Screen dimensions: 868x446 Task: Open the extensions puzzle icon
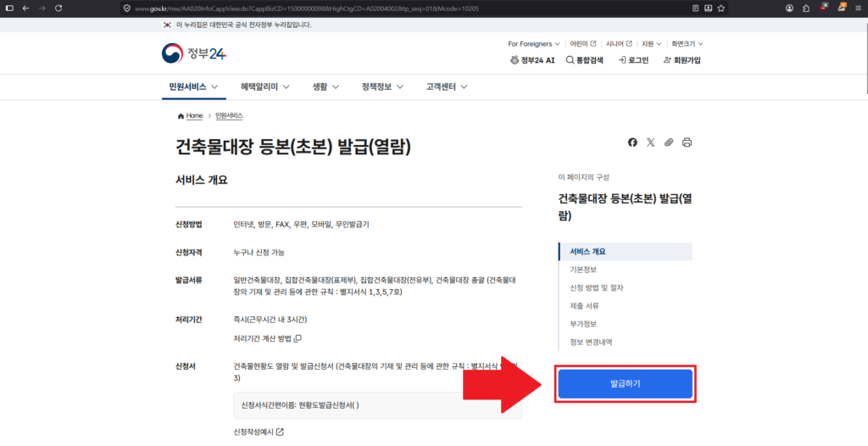(x=806, y=8)
